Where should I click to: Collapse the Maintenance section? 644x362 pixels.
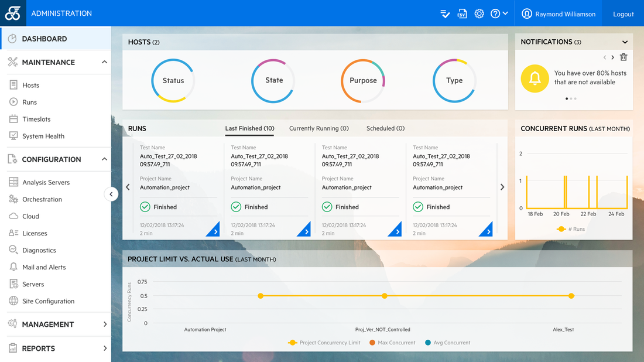tap(104, 62)
